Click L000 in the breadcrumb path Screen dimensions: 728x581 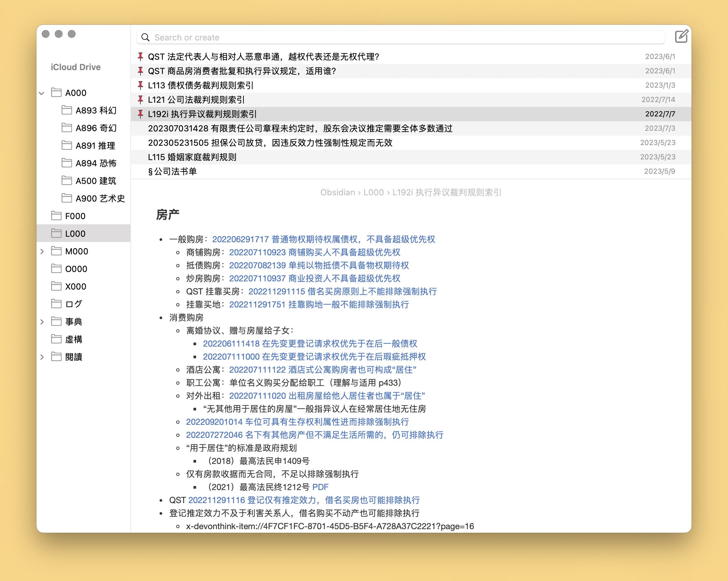[373, 192]
